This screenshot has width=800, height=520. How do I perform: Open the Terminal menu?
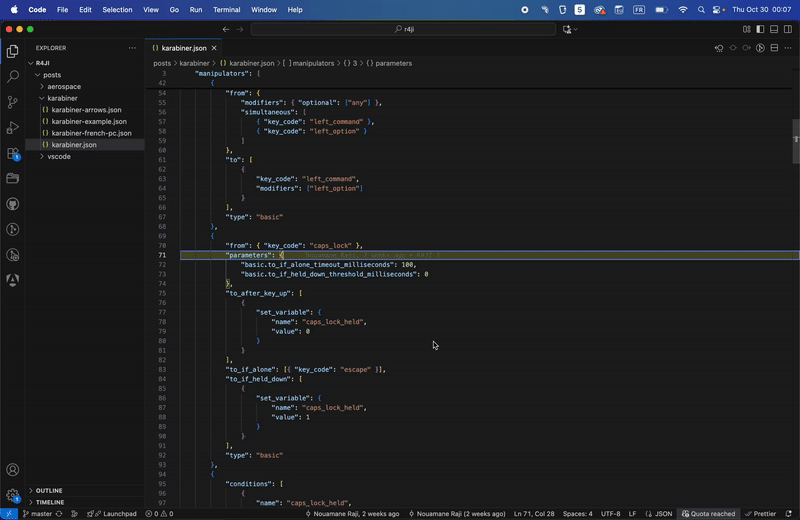click(226, 9)
